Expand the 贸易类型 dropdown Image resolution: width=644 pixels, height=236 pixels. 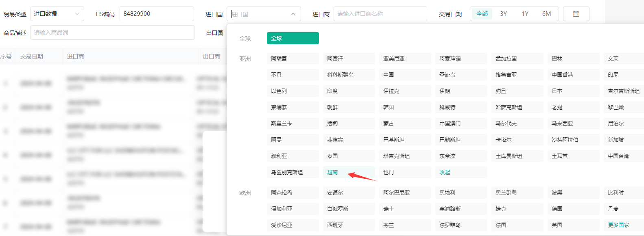[x=57, y=14]
